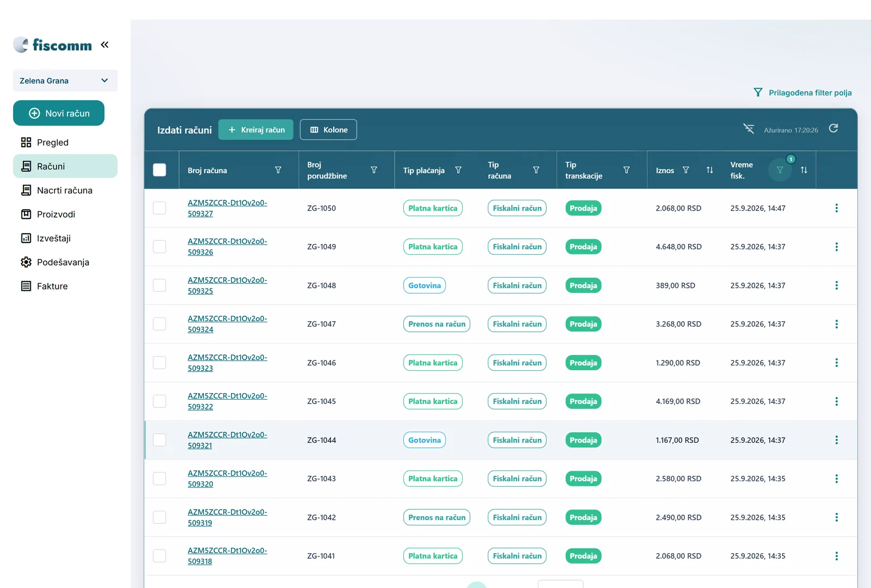871x588 pixels.
Task: Open filter for Broj računa column
Action: coord(278,170)
